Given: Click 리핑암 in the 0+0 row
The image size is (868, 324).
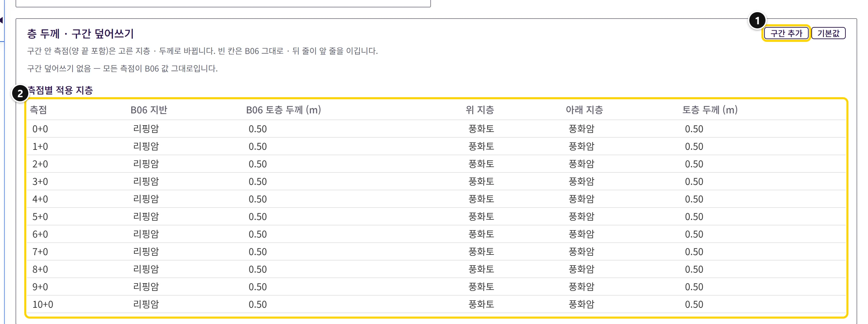Looking at the screenshot, I should tap(146, 129).
